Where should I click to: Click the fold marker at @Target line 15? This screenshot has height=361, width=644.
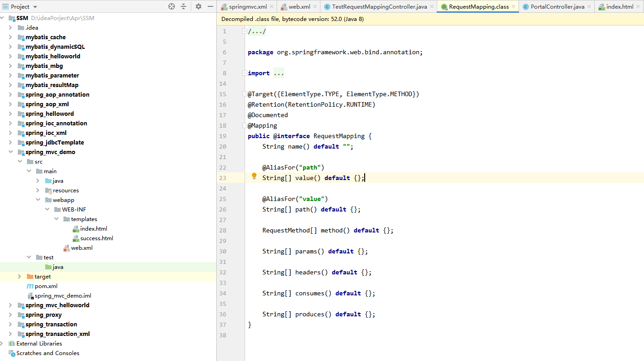coord(245,94)
